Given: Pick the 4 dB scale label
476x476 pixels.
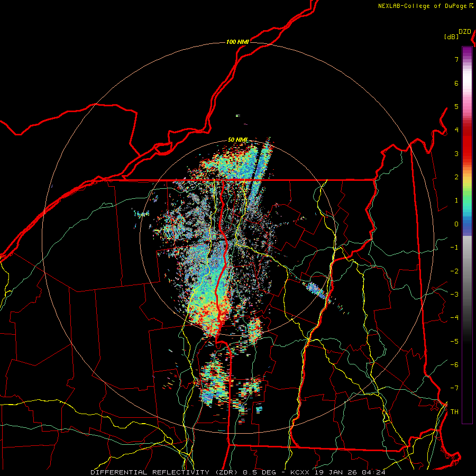Looking at the screenshot, I should 456,130.
